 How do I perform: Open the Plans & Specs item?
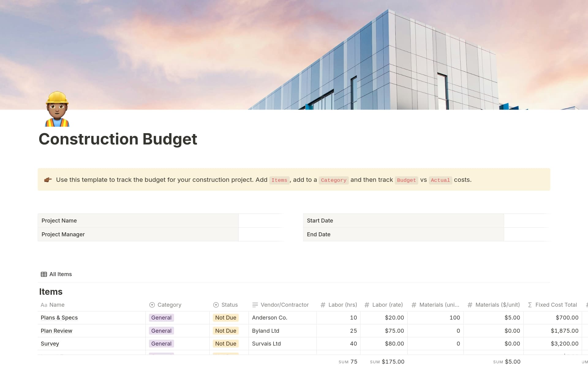(59, 318)
